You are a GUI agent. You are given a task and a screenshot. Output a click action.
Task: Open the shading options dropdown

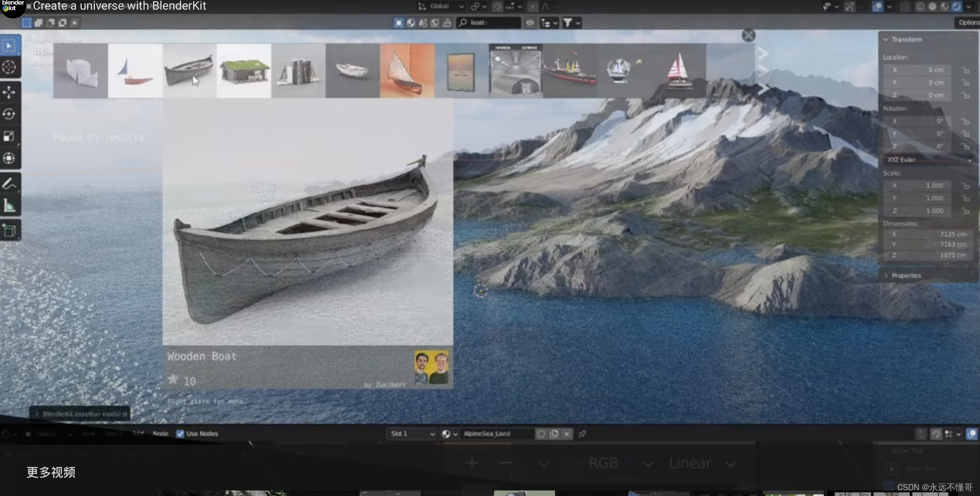tap(969, 7)
